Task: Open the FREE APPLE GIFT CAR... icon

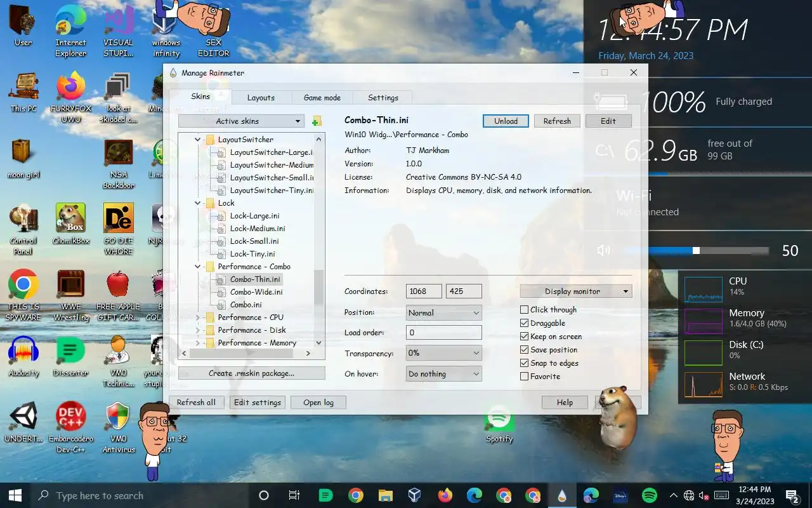Action: point(118,295)
